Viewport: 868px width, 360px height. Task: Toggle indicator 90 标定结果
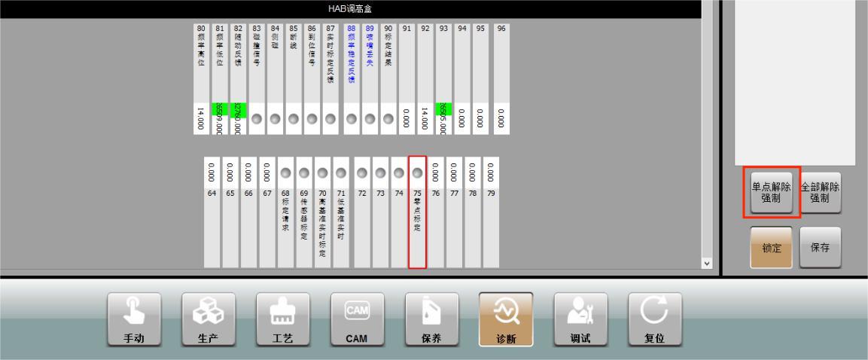tap(388, 119)
